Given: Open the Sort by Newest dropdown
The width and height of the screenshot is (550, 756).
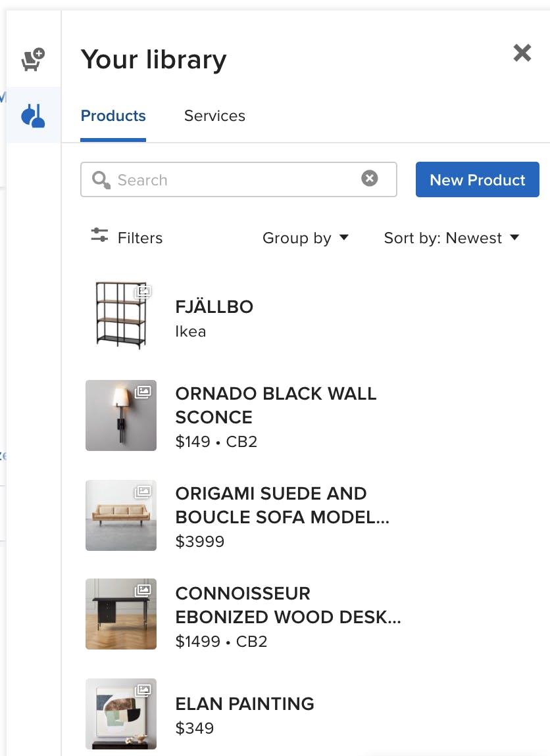Looking at the screenshot, I should [x=452, y=238].
